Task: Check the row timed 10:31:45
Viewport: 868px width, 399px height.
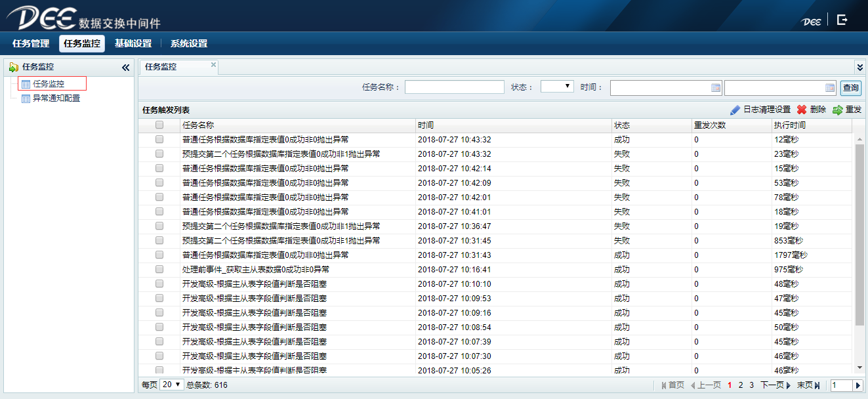Action: click(159, 240)
